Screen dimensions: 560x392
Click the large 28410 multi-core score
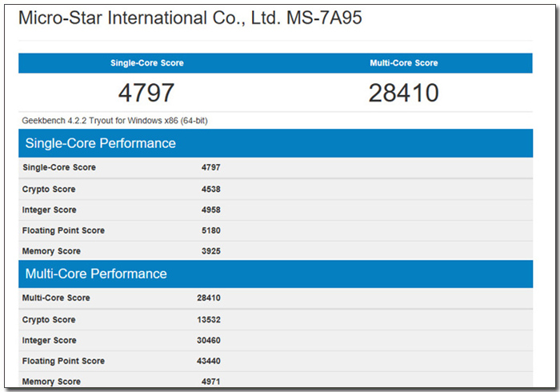(403, 93)
